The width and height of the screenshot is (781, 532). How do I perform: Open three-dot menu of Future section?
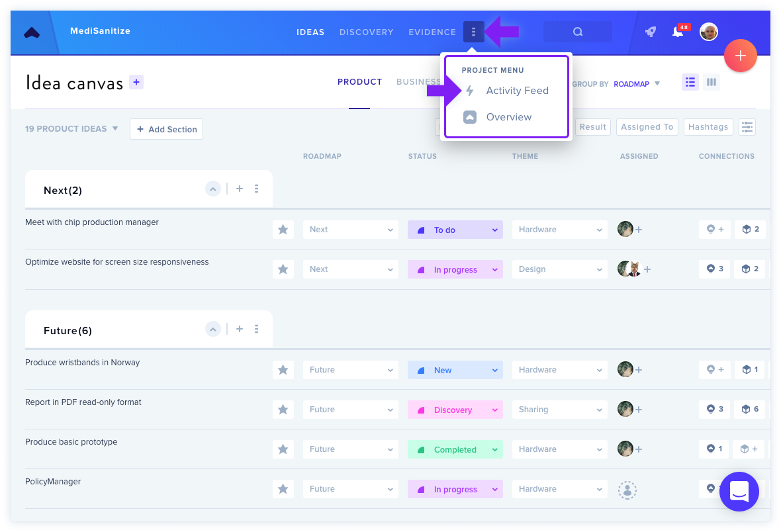click(x=257, y=330)
